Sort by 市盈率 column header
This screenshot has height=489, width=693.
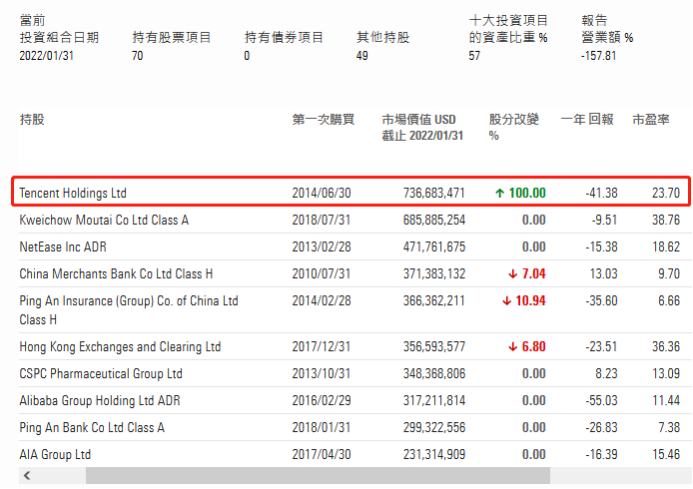[651, 120]
